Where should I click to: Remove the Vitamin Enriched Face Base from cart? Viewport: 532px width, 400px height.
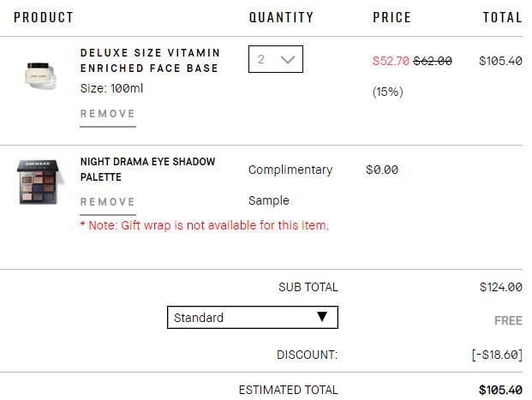(108, 114)
